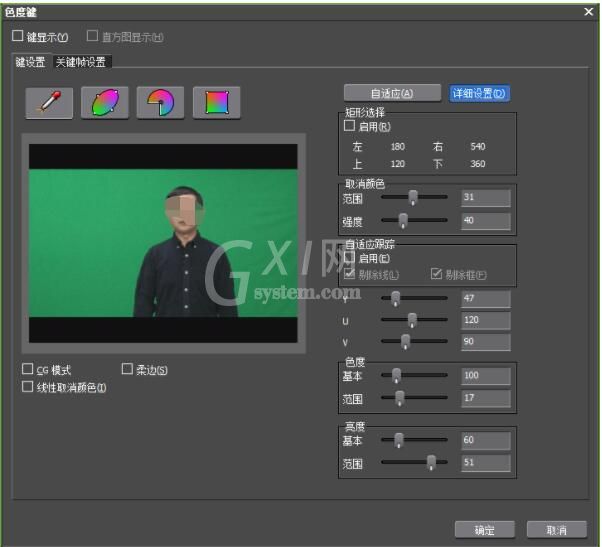
Task: Close the 色度键 dialog
Action: coord(589,12)
